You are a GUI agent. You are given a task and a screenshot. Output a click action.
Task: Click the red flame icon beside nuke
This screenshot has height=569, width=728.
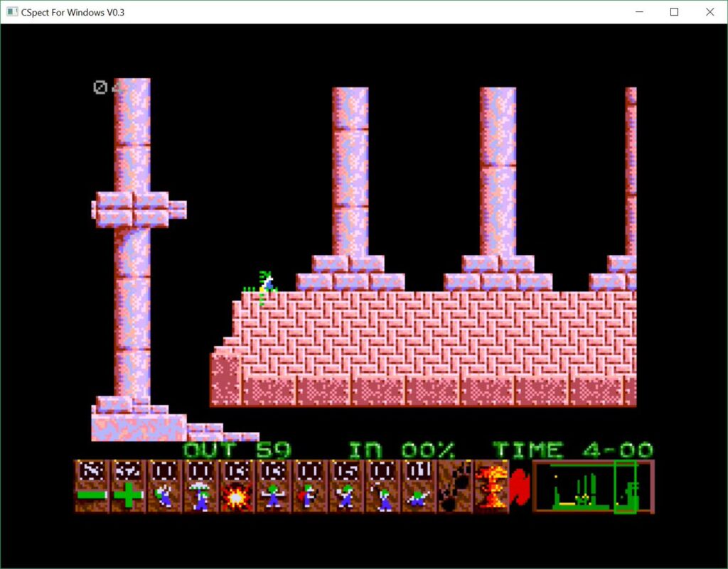tap(520, 487)
